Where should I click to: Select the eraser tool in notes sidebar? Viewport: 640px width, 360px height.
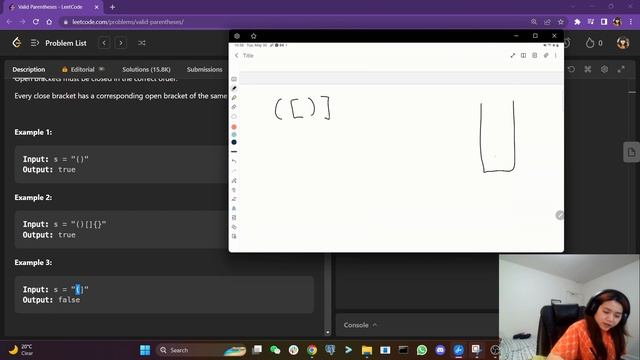click(x=234, y=107)
